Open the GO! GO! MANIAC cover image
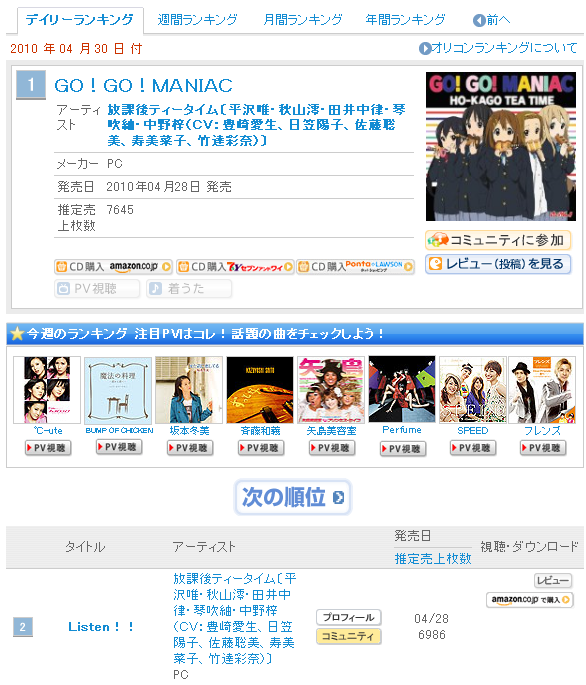The height and width of the screenshot is (685, 586). 501,146
